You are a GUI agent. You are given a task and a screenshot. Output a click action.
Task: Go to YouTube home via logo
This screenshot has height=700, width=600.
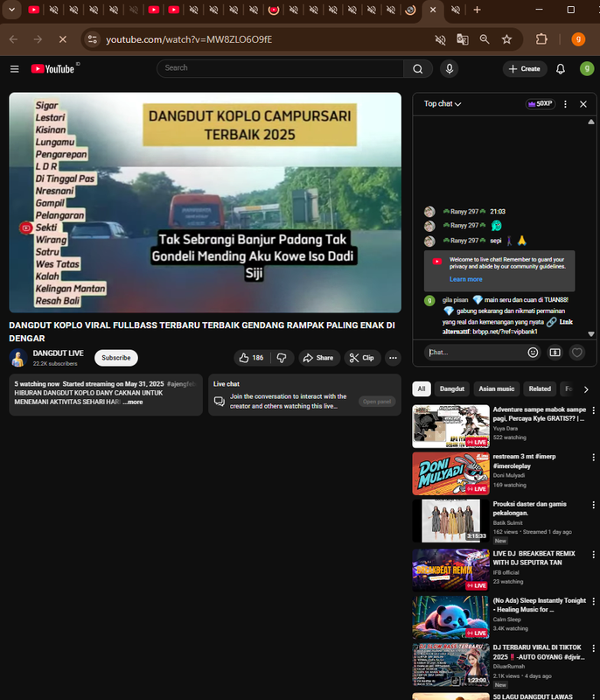pos(52,69)
